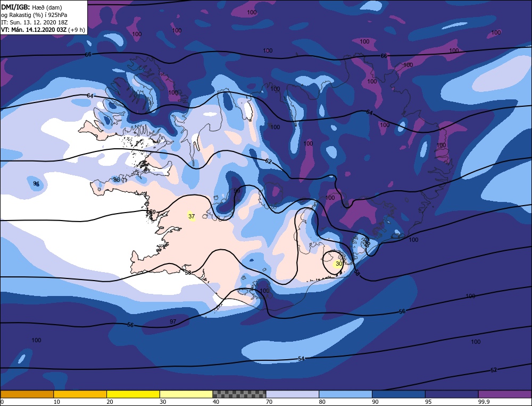Click the '86' humidity value label
Screen dimensions: 532x406
point(117,180)
